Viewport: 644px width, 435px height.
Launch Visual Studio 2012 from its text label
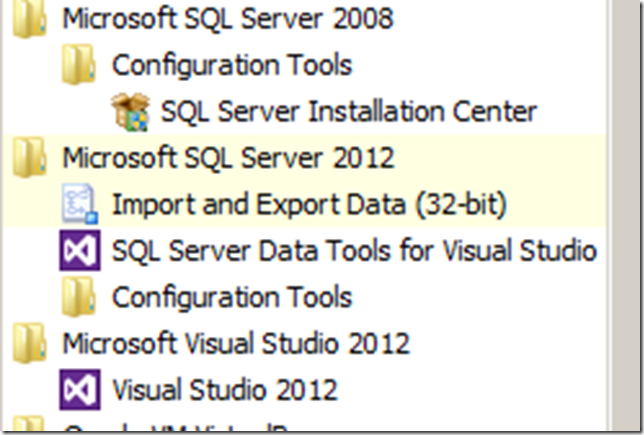[225, 389]
